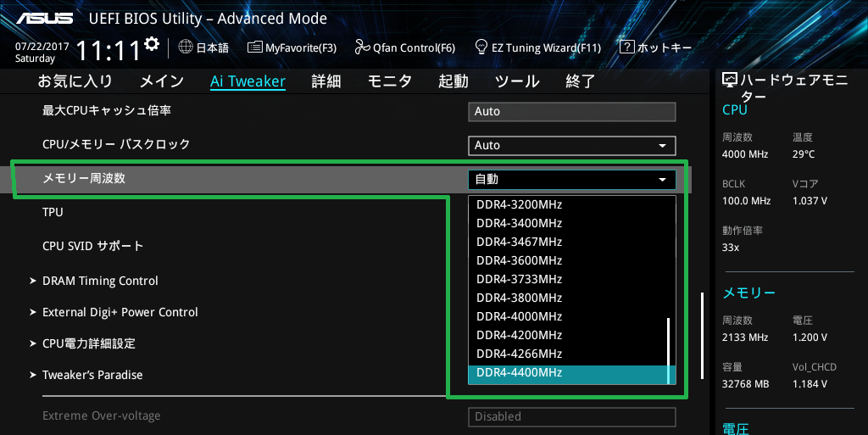This screenshot has width=868, height=435.
Task: Click the hotkey question mark icon
Action: [626, 47]
